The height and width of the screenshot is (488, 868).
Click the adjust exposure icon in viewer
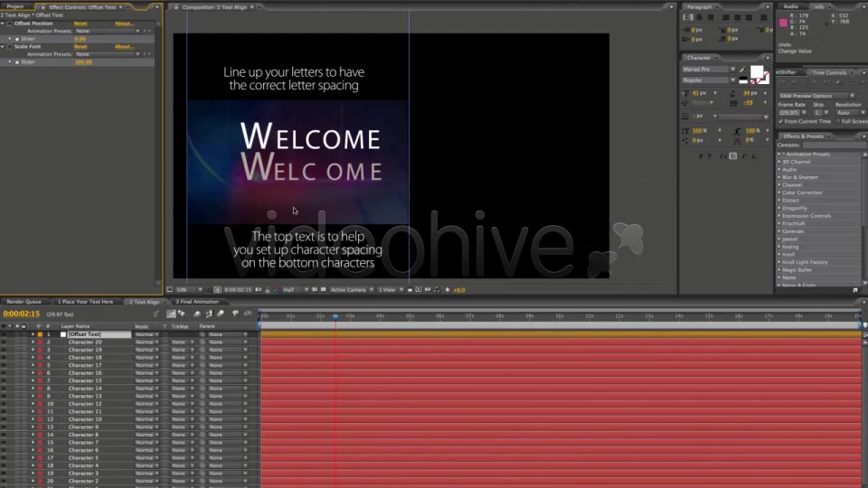pos(448,290)
